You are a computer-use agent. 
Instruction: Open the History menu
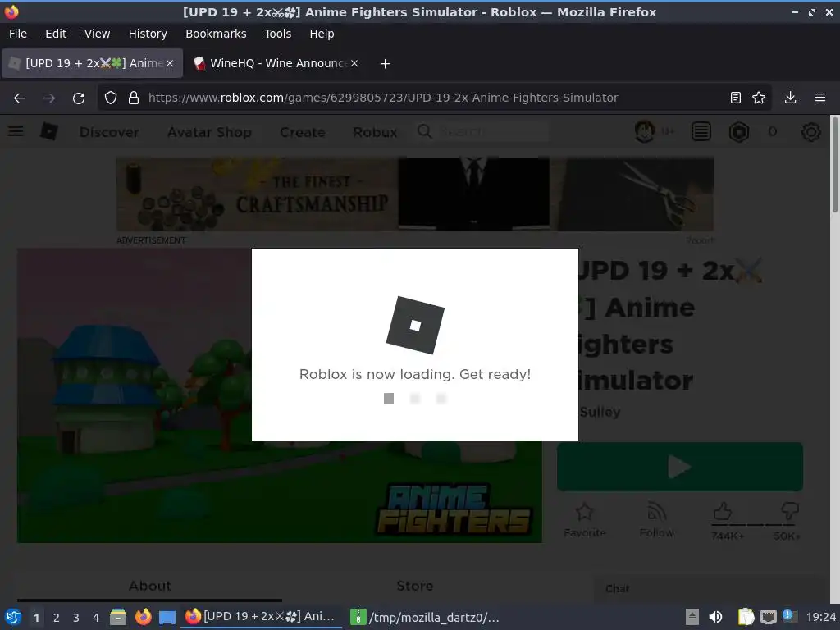148,34
